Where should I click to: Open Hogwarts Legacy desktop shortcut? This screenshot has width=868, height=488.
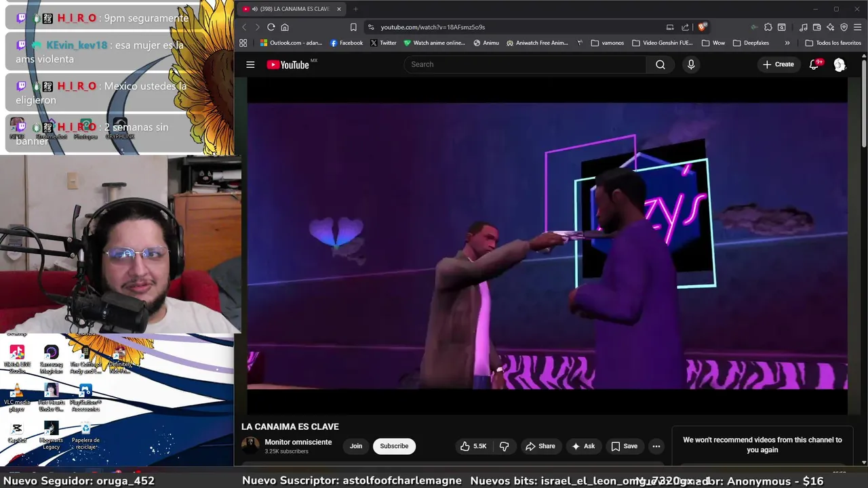tap(52, 435)
